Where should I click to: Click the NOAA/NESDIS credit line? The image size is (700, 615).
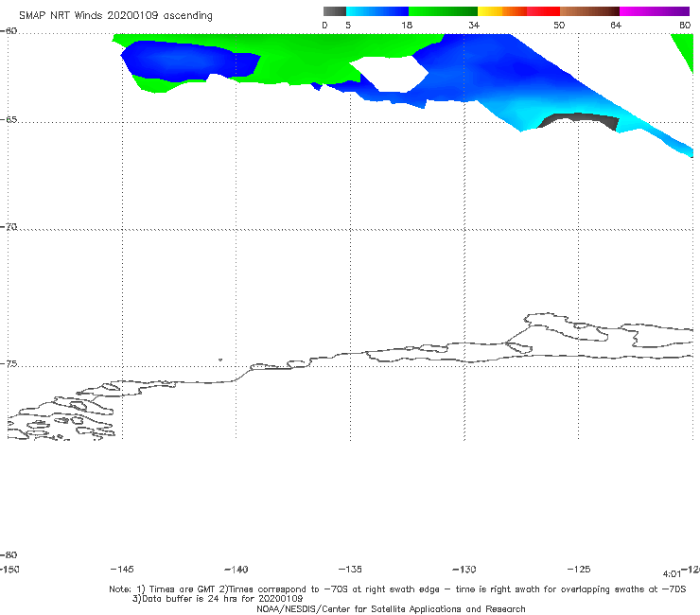click(391, 608)
